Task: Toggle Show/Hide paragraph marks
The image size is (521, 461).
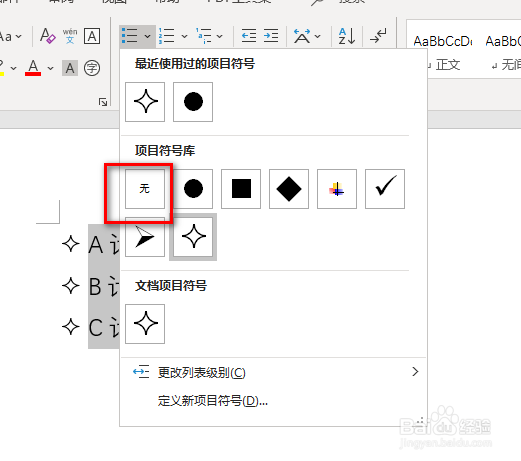Action: pos(378,36)
